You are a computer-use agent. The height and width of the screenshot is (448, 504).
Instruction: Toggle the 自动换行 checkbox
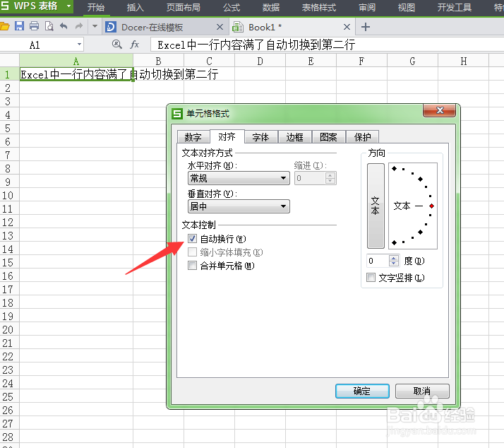coord(192,238)
